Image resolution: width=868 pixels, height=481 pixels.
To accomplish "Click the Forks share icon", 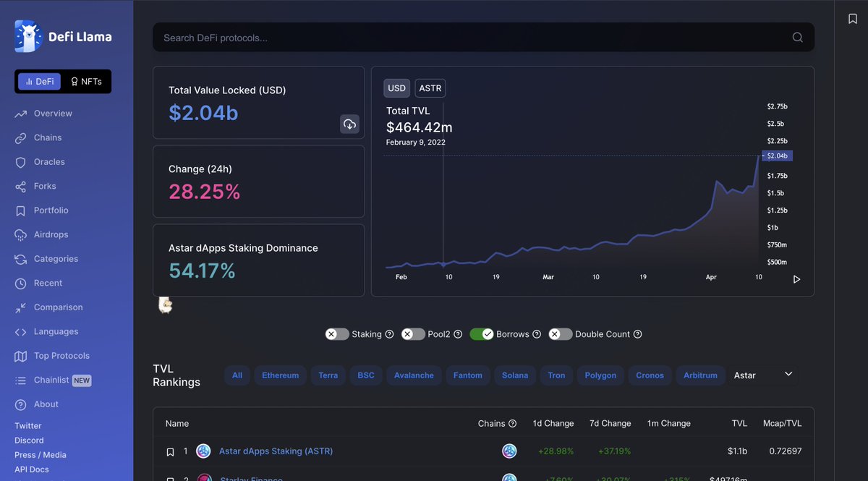I will (20, 187).
